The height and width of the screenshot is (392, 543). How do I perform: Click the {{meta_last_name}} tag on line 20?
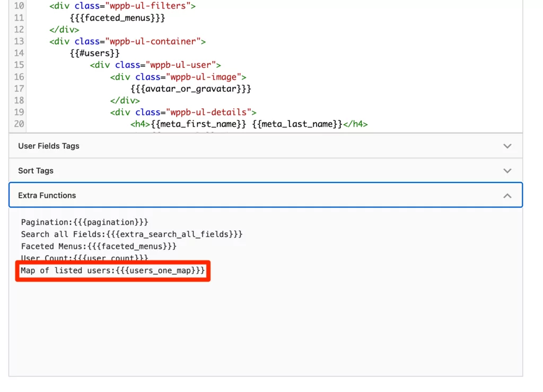tap(297, 124)
